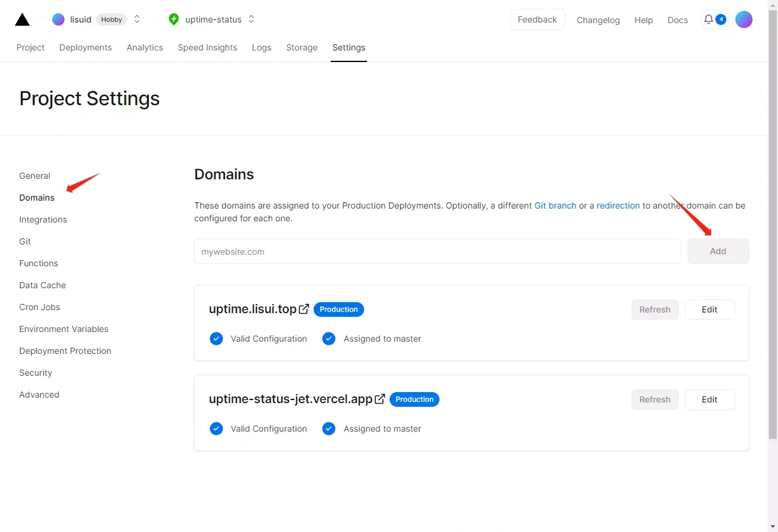Click Valid Configuration checkmark for uptime.lisui.top
Image resolution: width=778 pixels, height=532 pixels.
point(216,339)
